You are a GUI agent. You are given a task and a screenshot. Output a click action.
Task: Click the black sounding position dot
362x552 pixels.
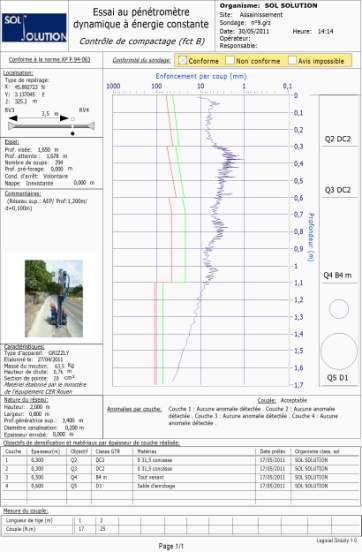pos(73,133)
